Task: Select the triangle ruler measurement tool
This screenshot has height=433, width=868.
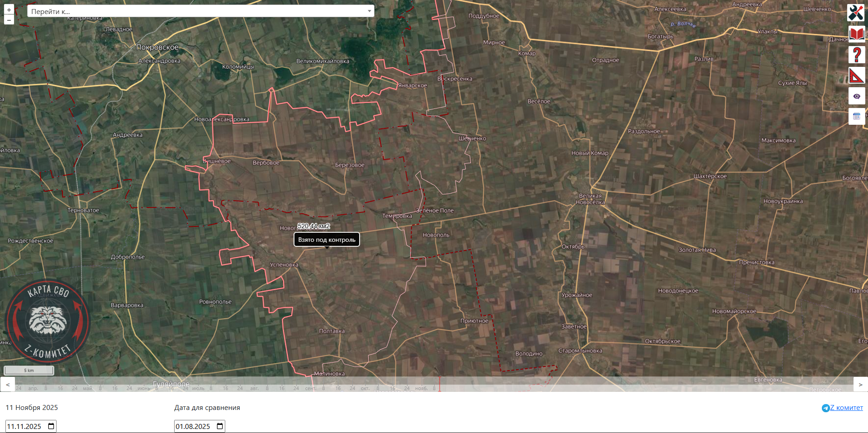Action: click(x=857, y=75)
